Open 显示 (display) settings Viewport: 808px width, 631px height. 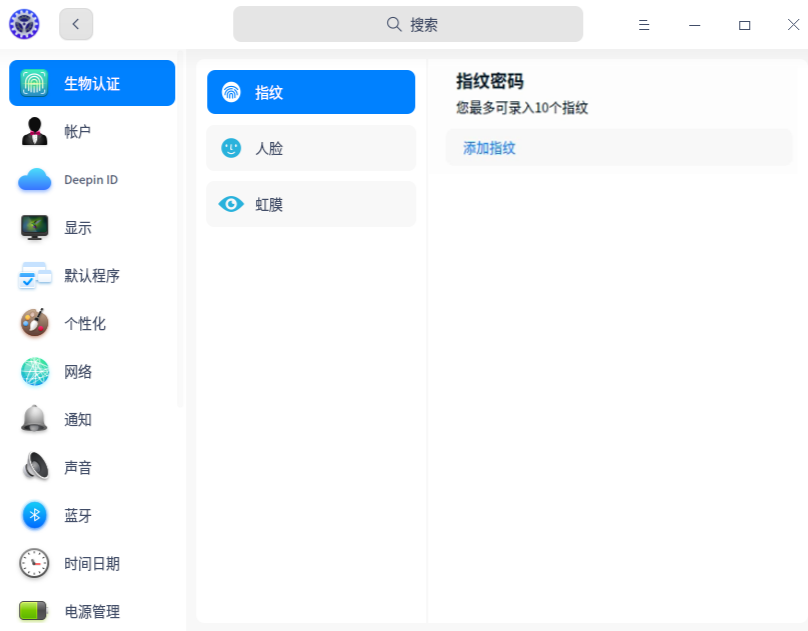(90, 227)
